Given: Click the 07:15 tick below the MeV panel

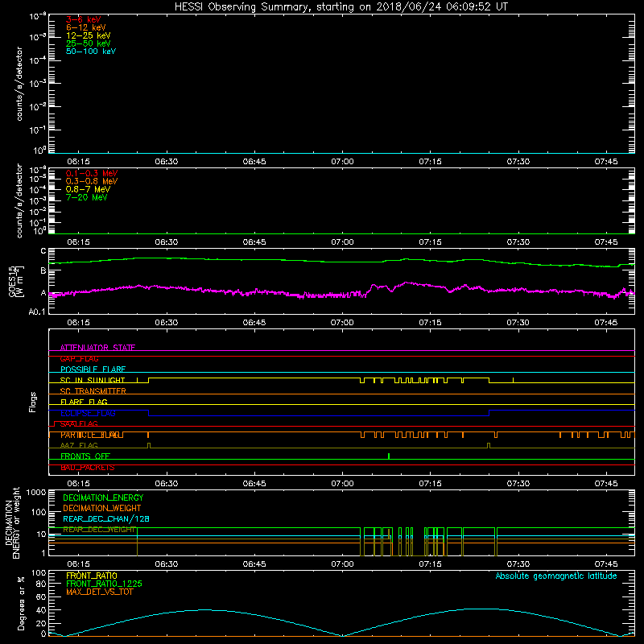Looking at the screenshot, I should (430, 242).
